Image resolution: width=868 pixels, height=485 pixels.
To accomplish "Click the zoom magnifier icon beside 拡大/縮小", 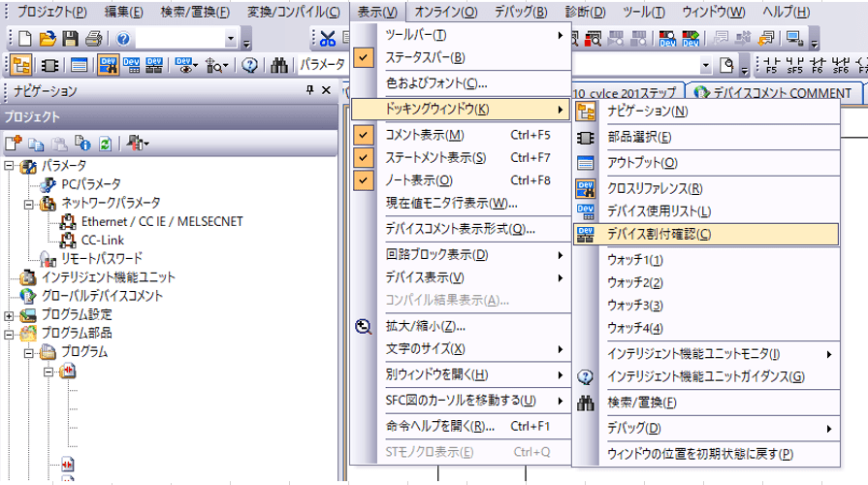I will point(363,327).
